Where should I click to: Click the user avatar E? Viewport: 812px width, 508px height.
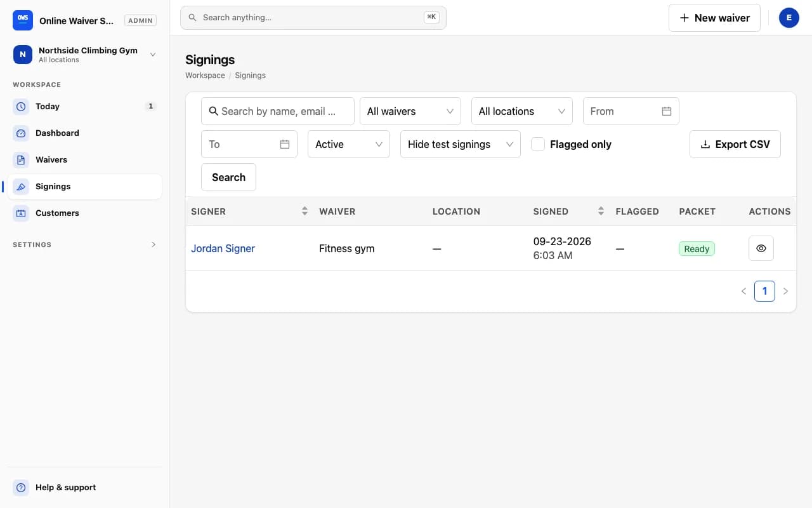point(789,18)
